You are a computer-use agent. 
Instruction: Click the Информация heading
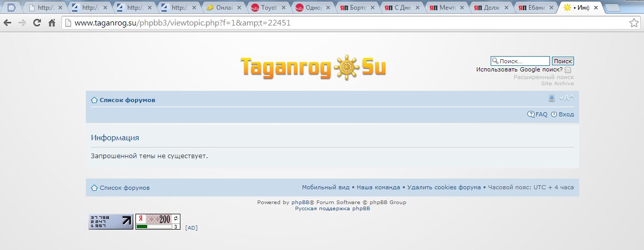tap(115, 138)
